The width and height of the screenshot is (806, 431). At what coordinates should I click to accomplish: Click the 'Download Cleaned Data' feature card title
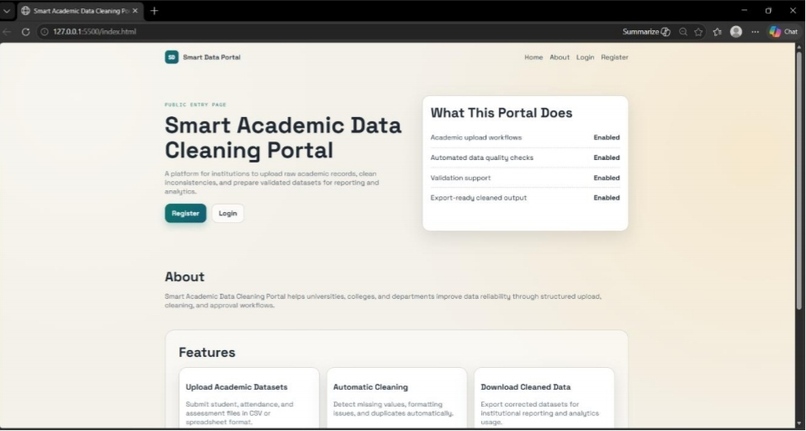(x=525, y=387)
